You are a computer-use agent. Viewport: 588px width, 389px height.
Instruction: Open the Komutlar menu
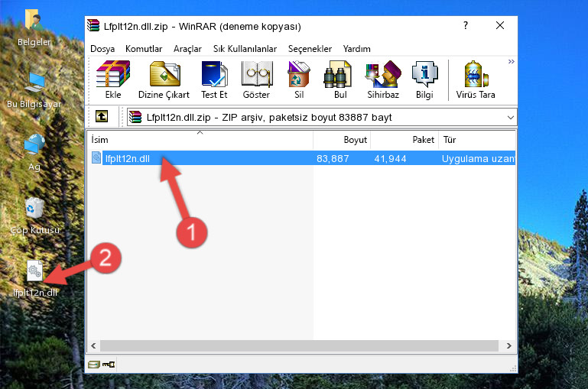(x=144, y=49)
